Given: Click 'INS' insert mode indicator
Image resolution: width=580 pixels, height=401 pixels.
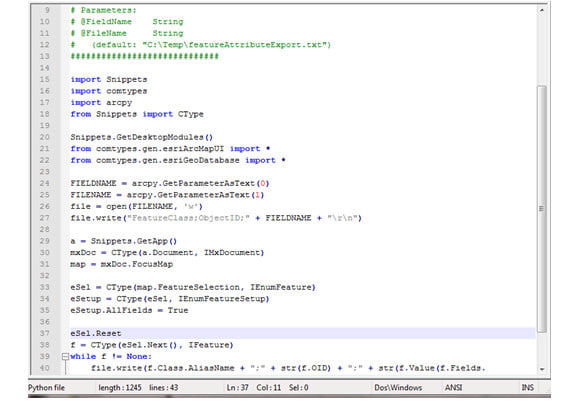Looking at the screenshot, I should [527, 388].
